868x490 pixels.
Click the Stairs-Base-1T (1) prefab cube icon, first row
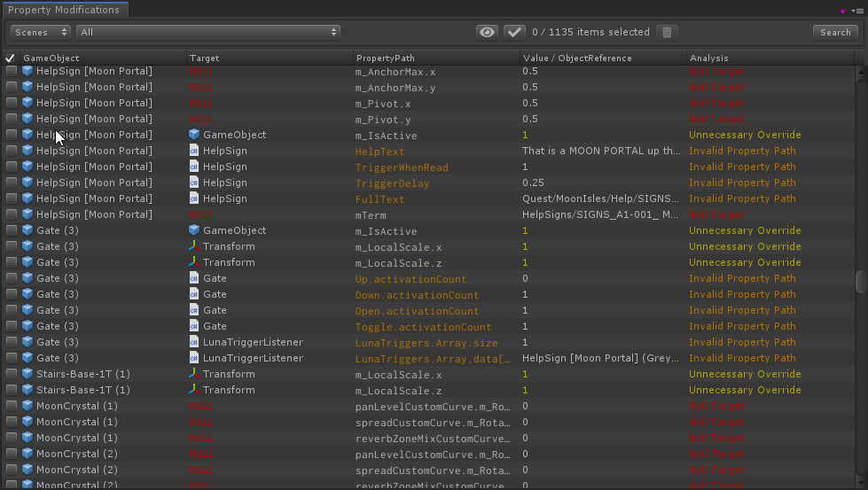pos(27,374)
